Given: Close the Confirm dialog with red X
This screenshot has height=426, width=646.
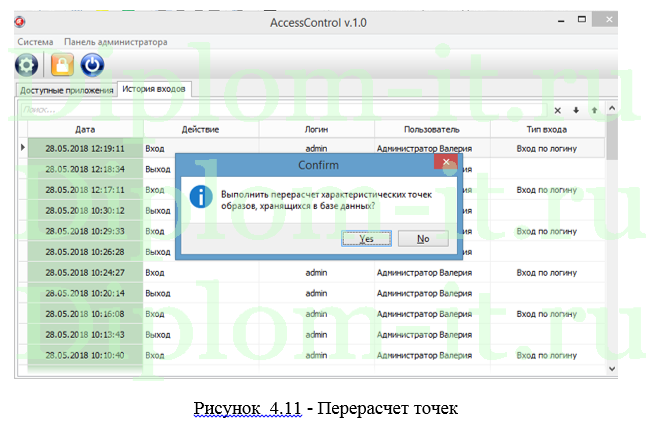Looking at the screenshot, I should pyautogui.click(x=446, y=162).
